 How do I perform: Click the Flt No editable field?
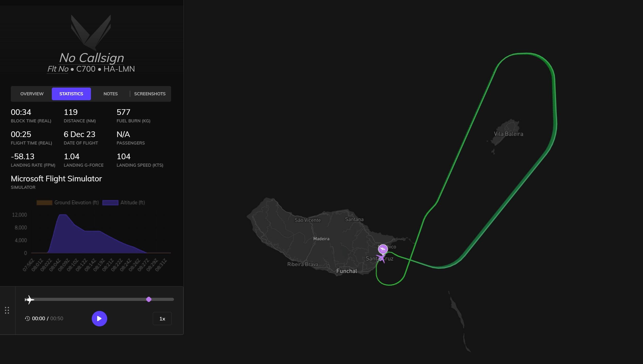click(58, 69)
